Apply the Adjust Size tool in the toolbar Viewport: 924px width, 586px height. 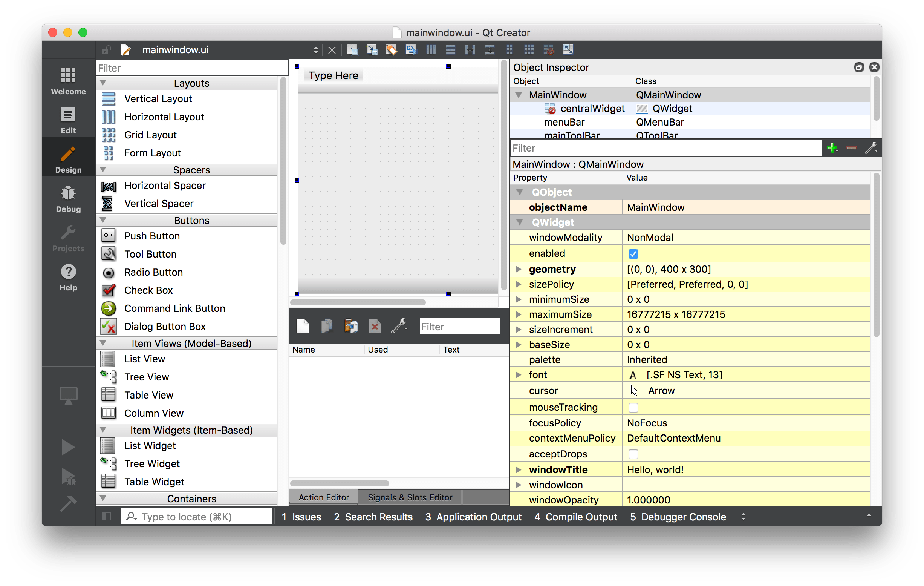click(569, 49)
